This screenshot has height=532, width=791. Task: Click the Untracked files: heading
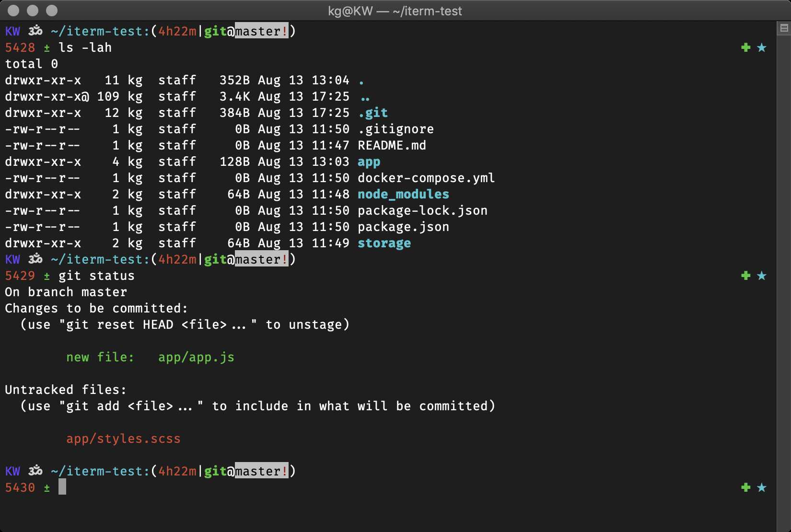66,390
